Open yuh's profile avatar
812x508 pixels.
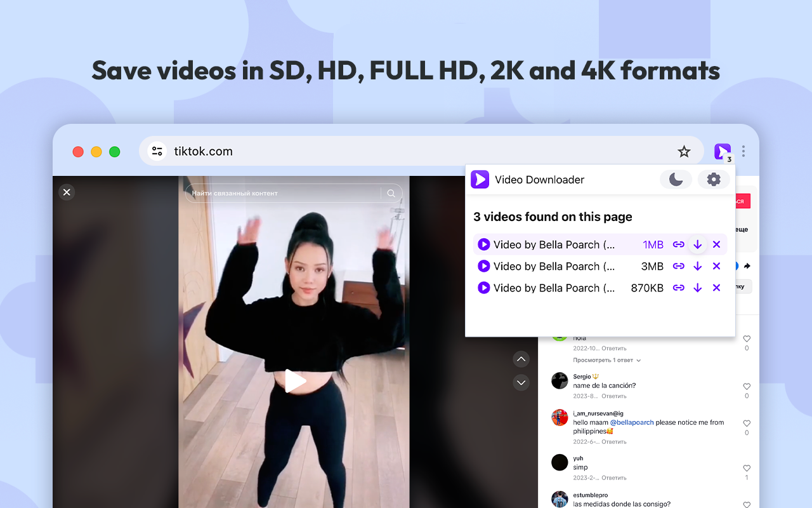[560, 462]
